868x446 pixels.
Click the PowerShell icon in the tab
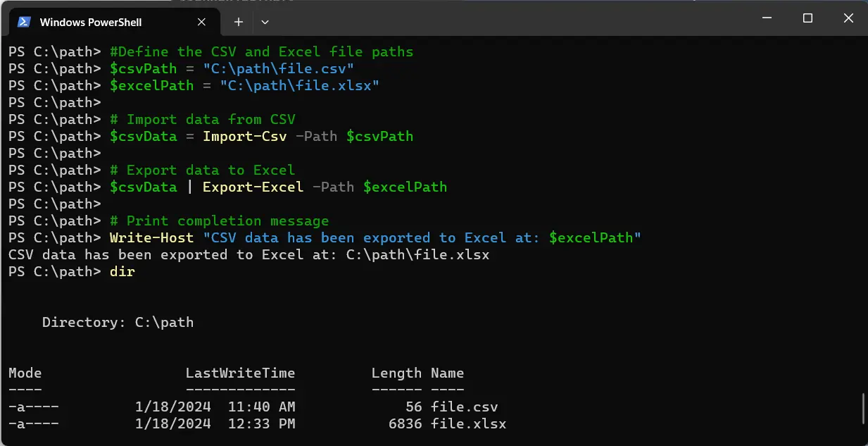point(23,22)
